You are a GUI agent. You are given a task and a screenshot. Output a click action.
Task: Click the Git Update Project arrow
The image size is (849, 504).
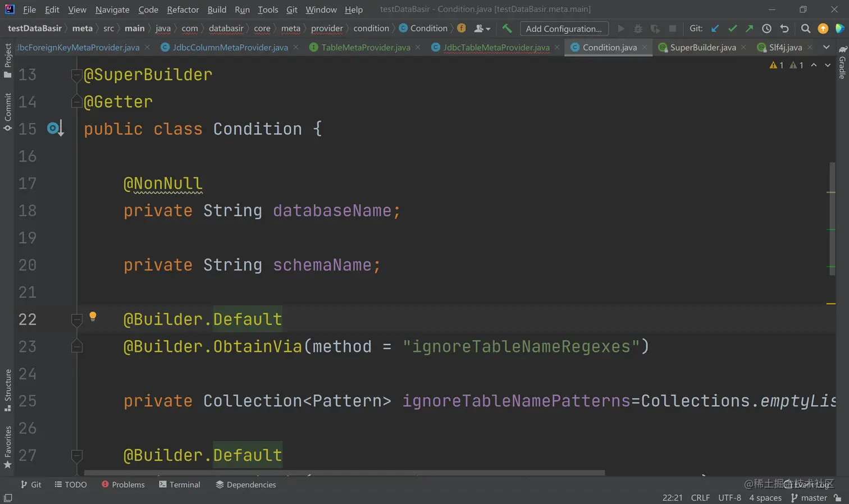(x=715, y=29)
